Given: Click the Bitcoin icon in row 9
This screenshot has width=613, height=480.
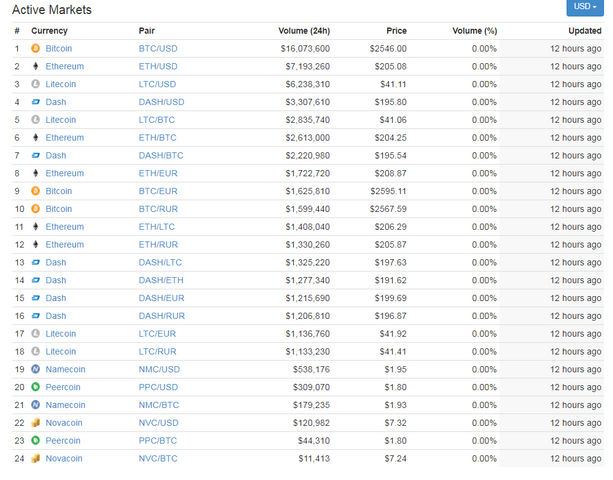Looking at the screenshot, I should (36, 191).
